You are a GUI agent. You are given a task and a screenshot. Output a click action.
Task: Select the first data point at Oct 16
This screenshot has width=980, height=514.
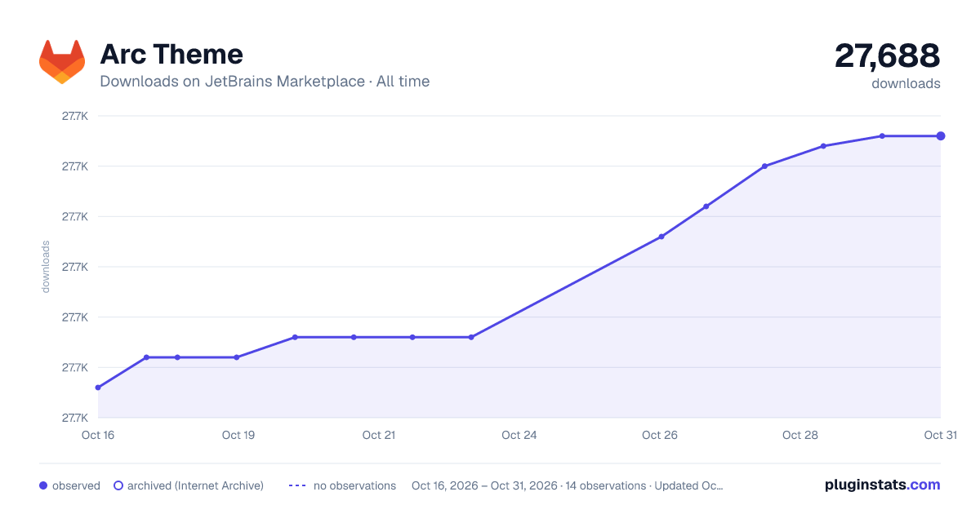tap(98, 388)
